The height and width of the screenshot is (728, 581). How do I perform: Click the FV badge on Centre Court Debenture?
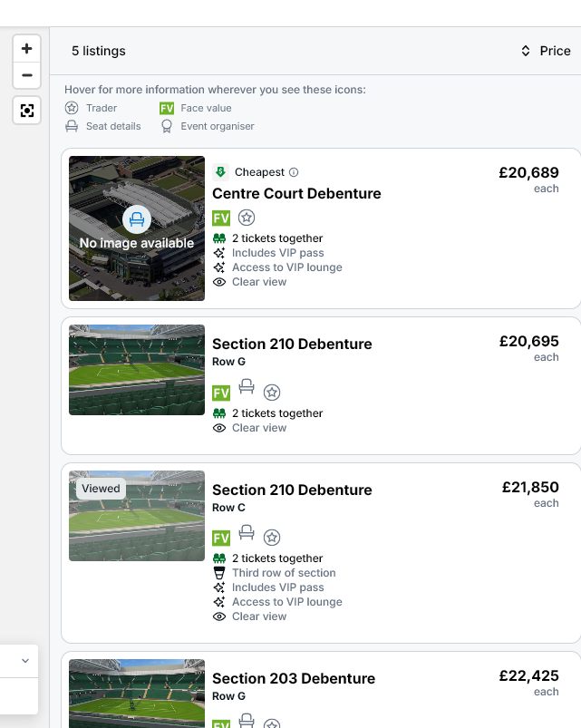[x=221, y=218]
